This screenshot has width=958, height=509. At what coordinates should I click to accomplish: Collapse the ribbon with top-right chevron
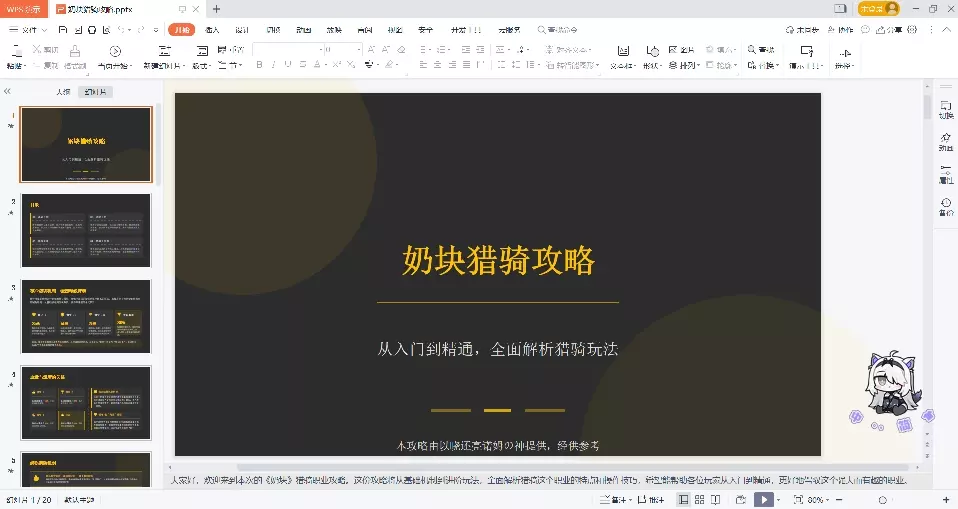pyautogui.click(x=946, y=29)
